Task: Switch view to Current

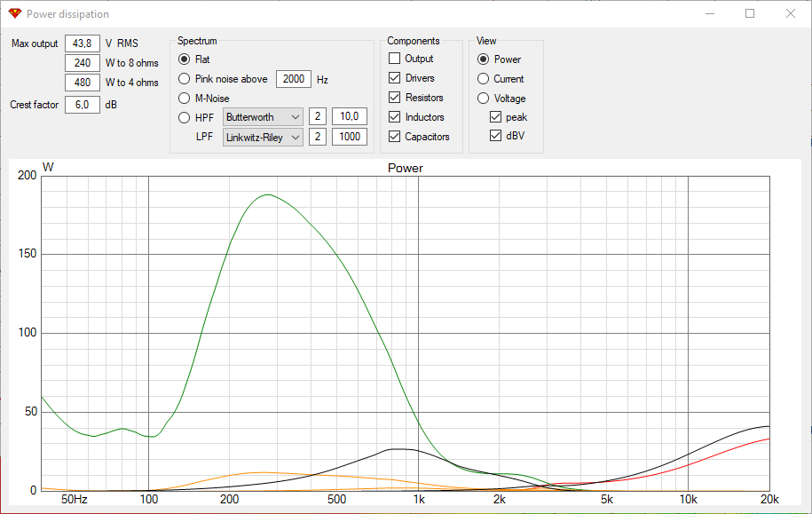Action: pyautogui.click(x=483, y=79)
